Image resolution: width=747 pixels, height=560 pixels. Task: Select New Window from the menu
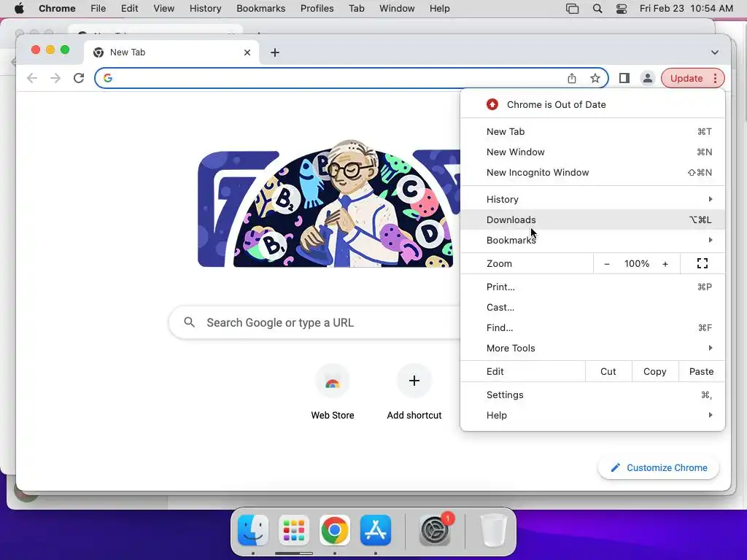tap(592, 152)
